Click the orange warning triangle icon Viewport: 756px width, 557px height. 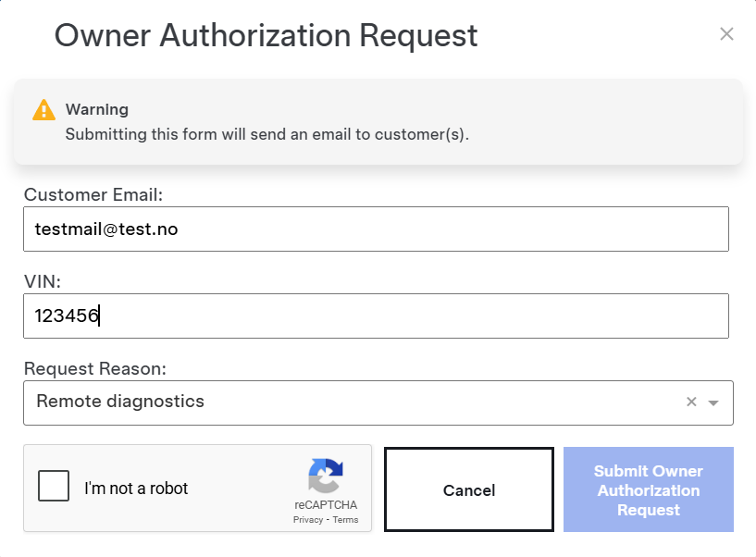[x=43, y=110]
